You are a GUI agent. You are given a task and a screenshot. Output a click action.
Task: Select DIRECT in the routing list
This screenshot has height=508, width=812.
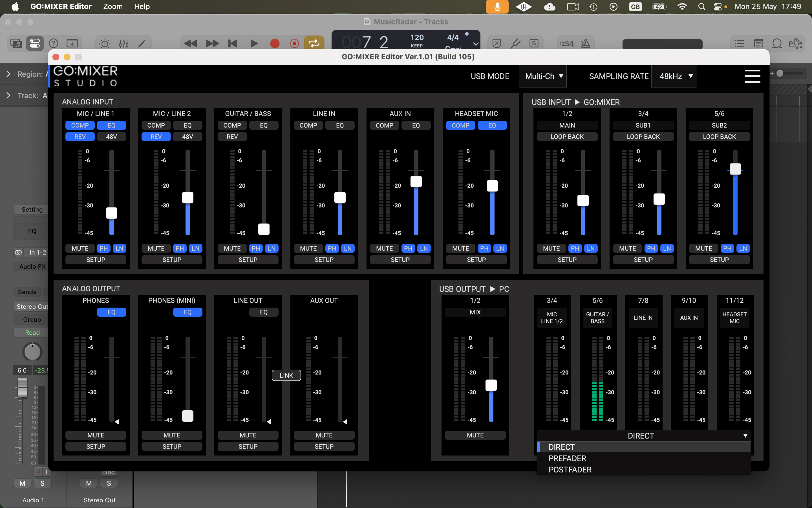(644, 447)
